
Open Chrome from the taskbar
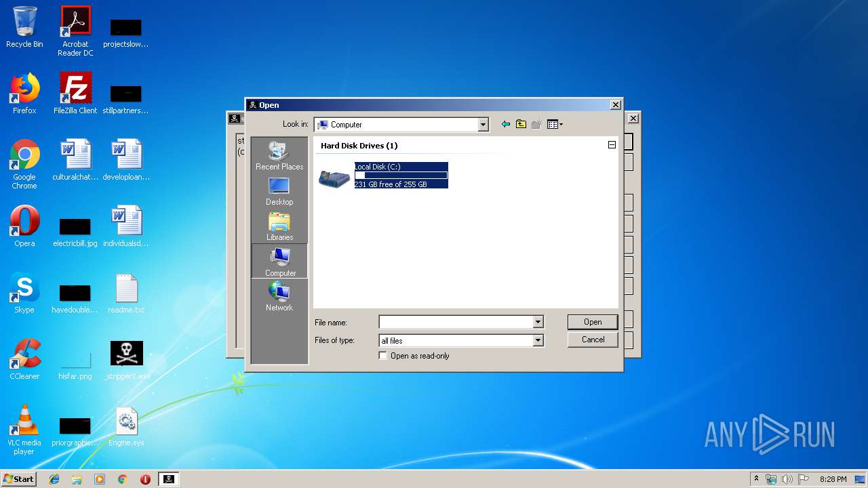(x=123, y=479)
